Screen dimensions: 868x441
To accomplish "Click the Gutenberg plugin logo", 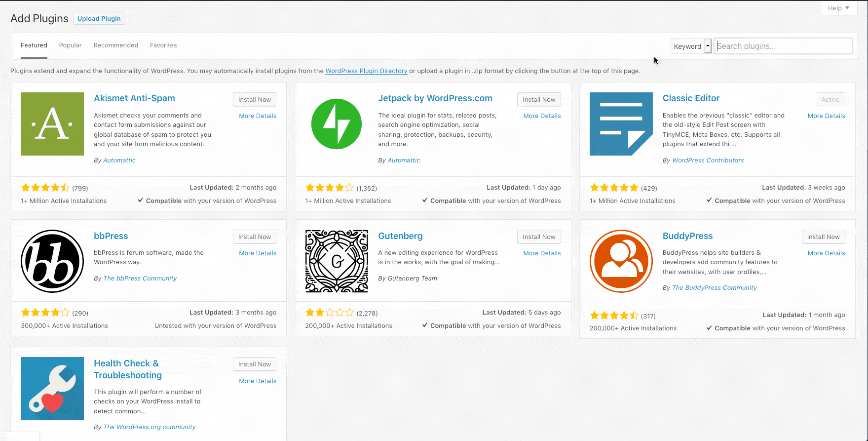I will [x=337, y=261].
